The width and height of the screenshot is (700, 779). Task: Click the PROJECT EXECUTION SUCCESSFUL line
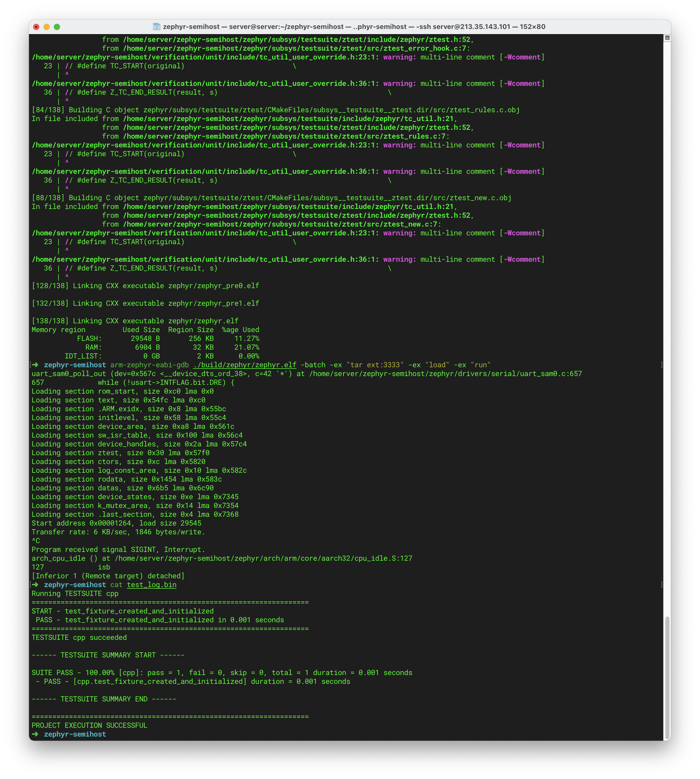click(x=89, y=725)
